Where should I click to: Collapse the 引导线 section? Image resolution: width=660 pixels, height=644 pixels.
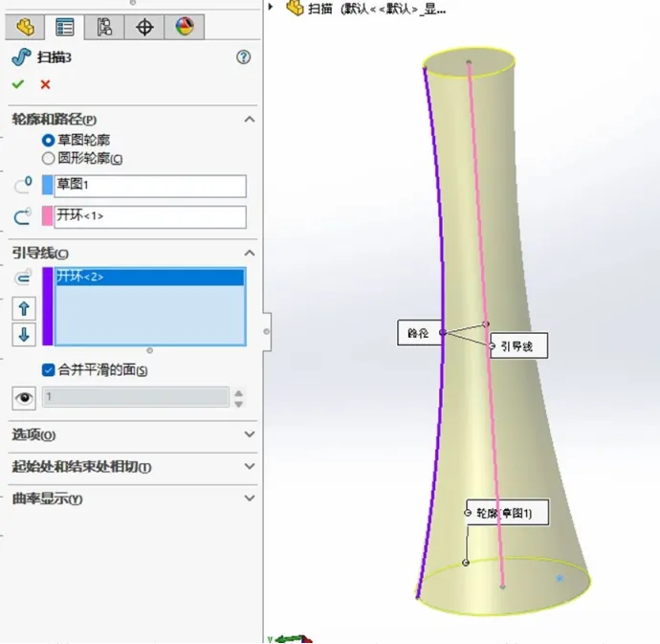click(x=250, y=253)
